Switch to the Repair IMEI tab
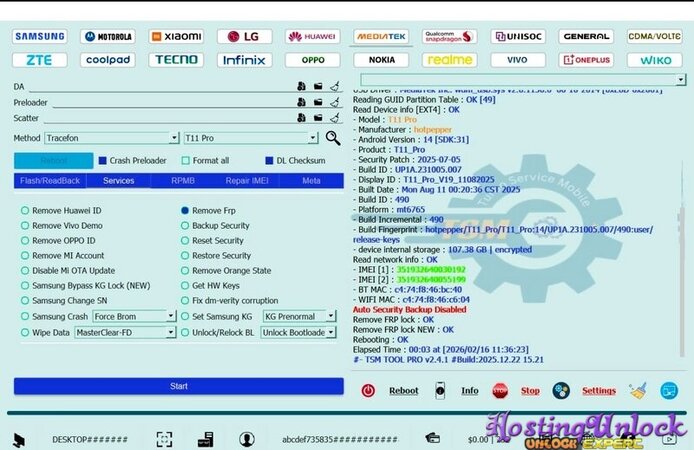 247,181
